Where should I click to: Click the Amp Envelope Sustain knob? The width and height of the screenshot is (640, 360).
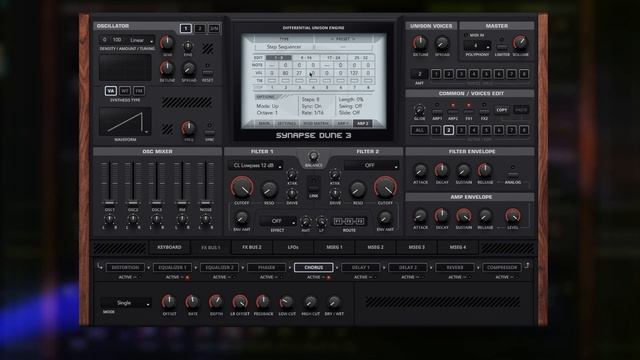click(x=464, y=216)
